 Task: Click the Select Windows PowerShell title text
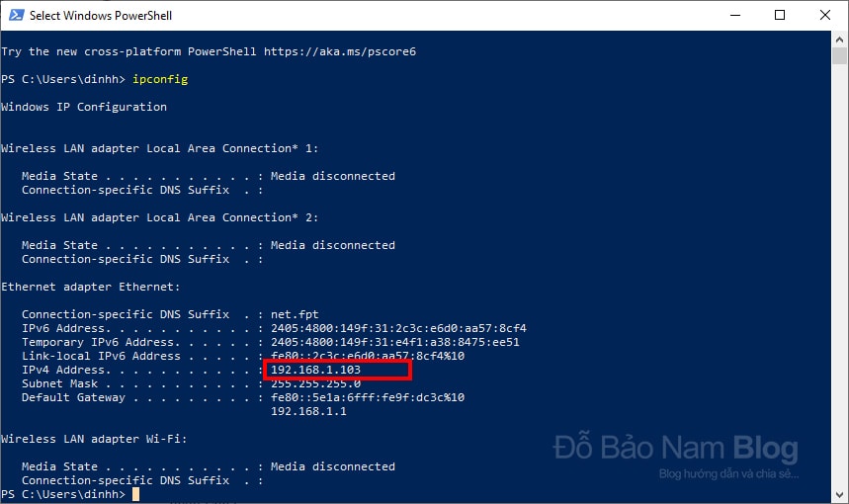pos(101,16)
